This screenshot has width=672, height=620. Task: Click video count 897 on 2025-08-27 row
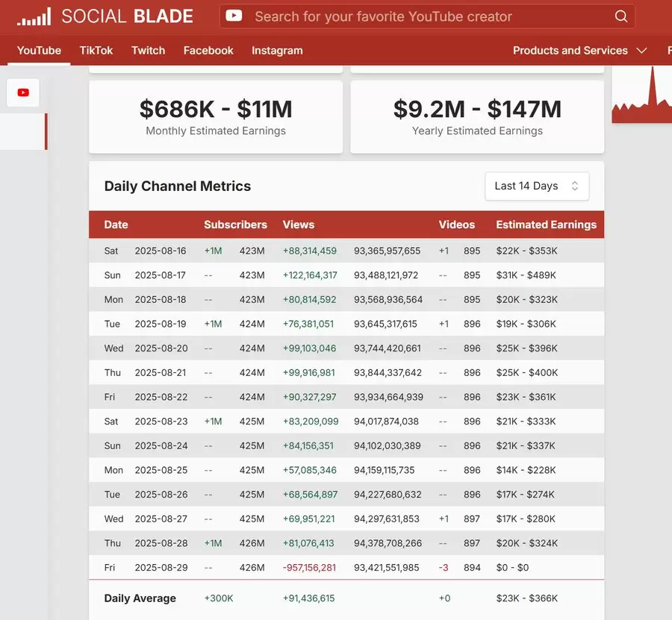[x=472, y=519]
